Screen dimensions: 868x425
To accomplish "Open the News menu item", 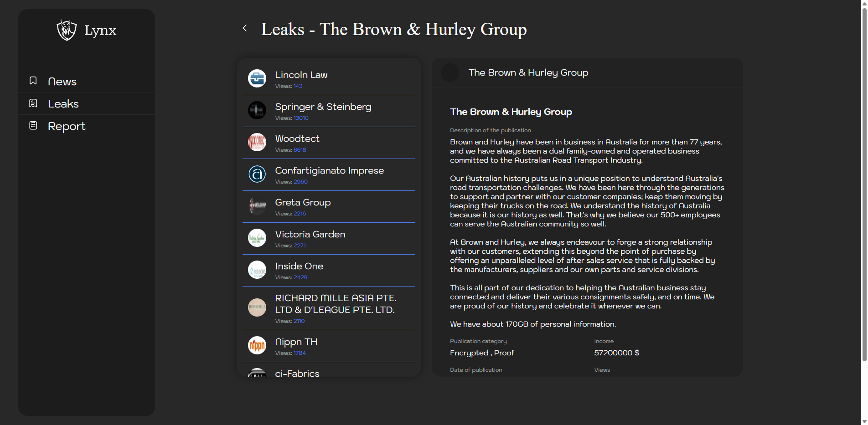I will (62, 82).
